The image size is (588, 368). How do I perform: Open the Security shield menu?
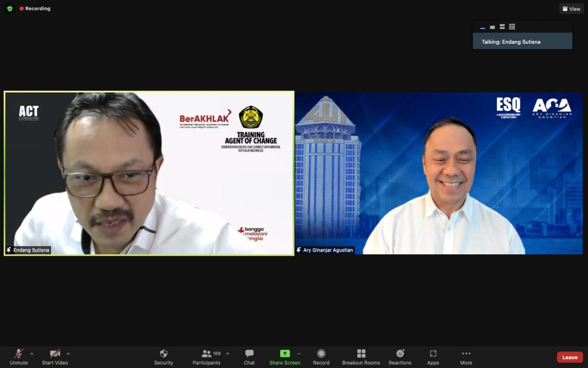(x=164, y=356)
